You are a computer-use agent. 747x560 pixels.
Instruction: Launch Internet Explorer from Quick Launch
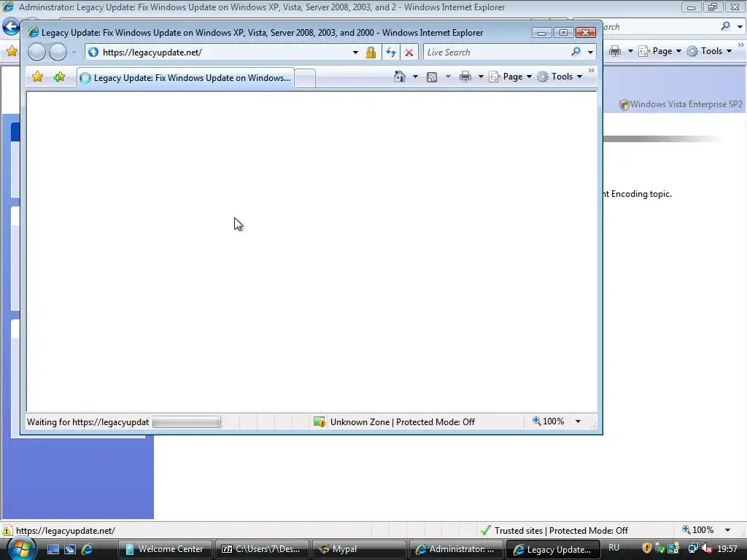(87, 549)
